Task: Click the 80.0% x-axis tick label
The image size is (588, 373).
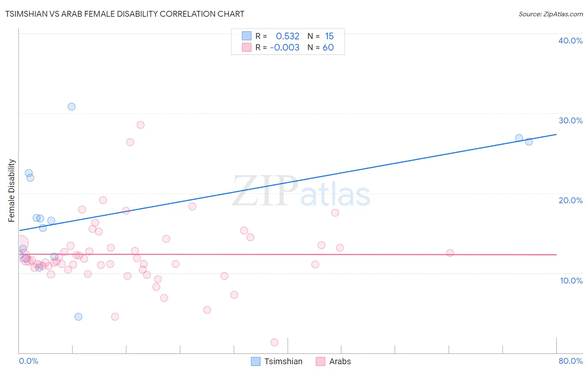Action: 570,361
